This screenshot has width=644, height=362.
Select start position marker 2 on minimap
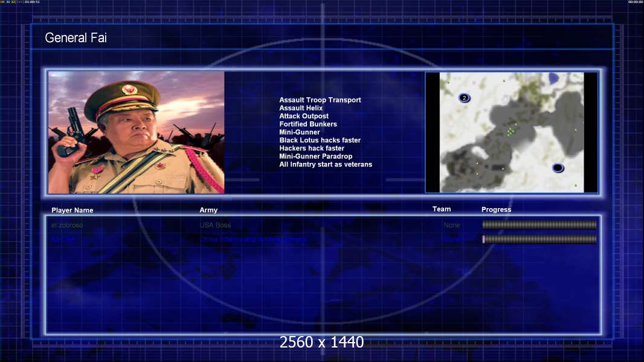click(x=464, y=98)
